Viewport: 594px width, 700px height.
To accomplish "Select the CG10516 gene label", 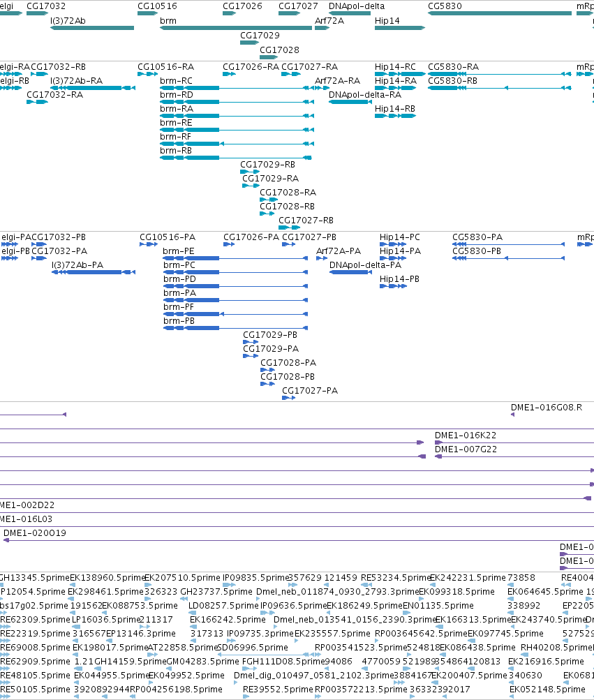I will (157, 6).
